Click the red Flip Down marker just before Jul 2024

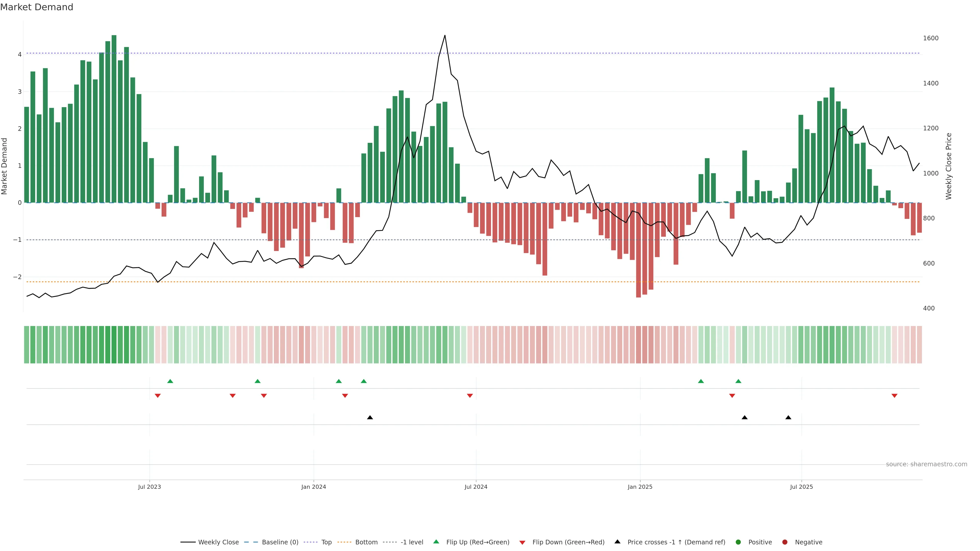(x=470, y=396)
